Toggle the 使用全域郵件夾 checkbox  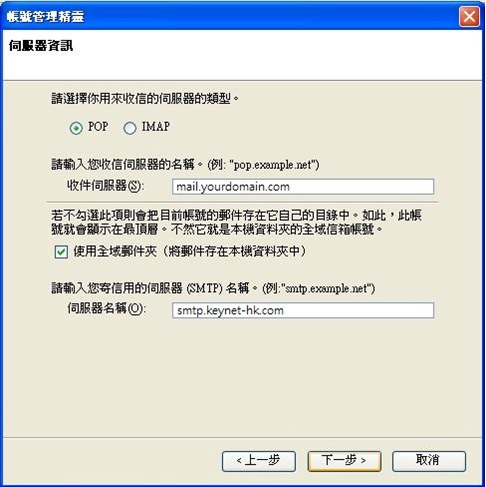click(x=61, y=252)
